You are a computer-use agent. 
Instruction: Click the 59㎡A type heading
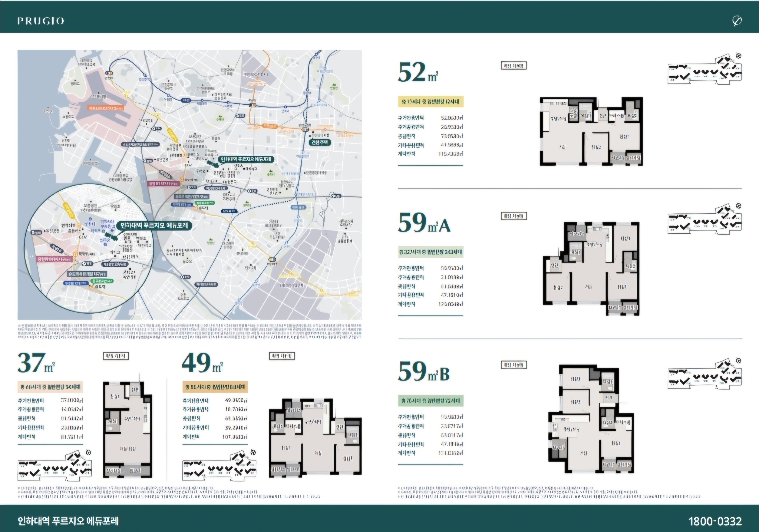[424, 222]
